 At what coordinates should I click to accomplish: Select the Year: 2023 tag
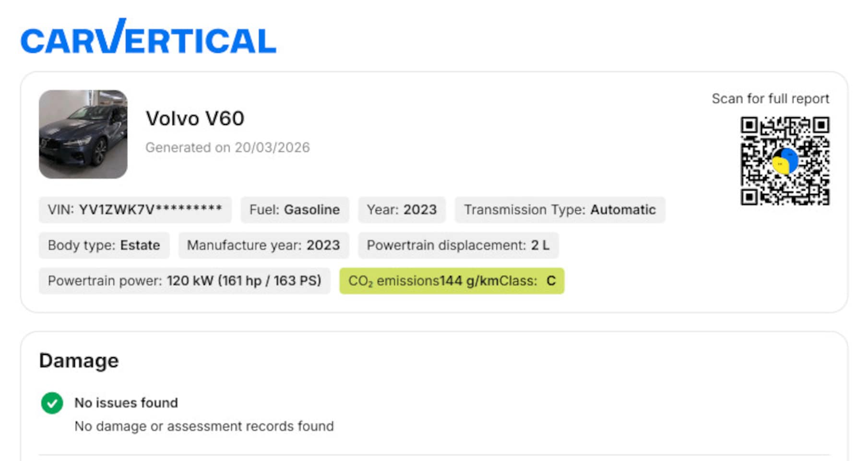(x=402, y=210)
